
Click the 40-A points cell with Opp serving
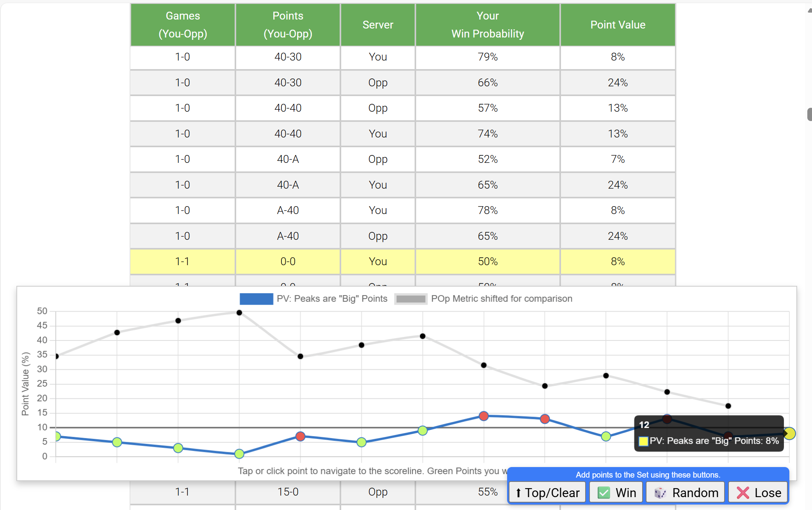pyautogui.click(x=288, y=159)
